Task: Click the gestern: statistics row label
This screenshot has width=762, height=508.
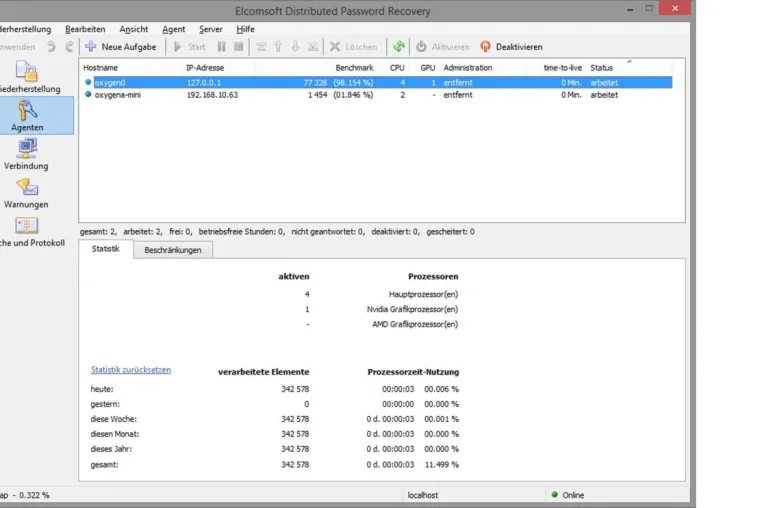Action: [104, 404]
